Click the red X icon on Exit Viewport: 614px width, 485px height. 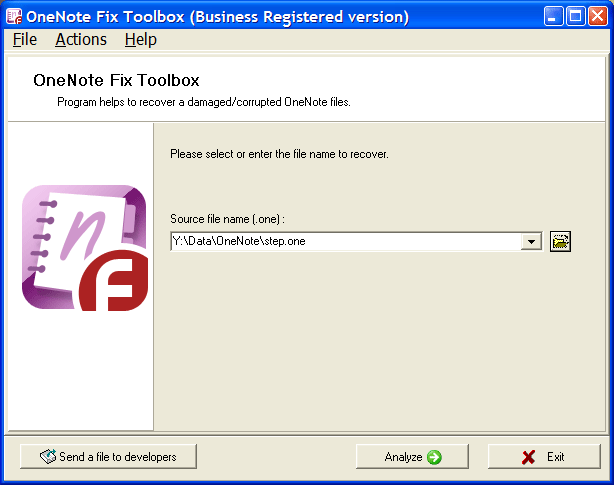click(x=528, y=457)
